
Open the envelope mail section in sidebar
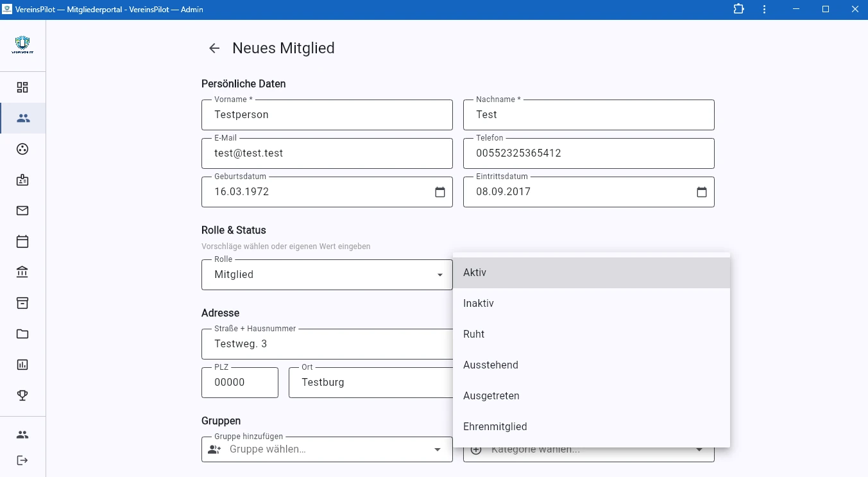point(22,211)
